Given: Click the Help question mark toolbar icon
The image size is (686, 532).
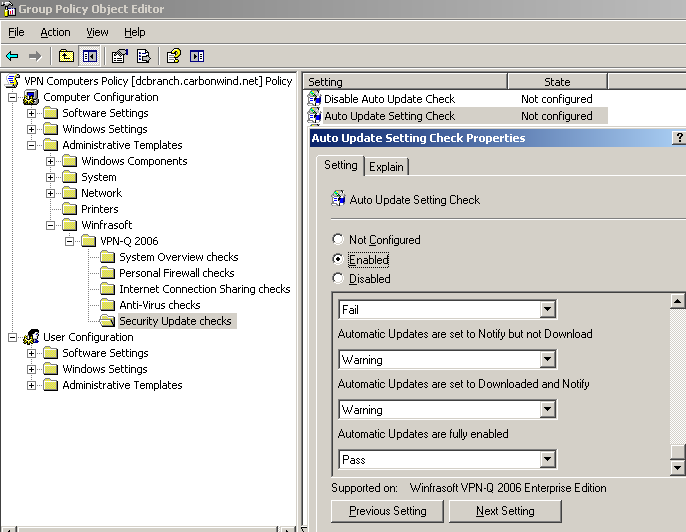Looking at the screenshot, I should click(174, 56).
